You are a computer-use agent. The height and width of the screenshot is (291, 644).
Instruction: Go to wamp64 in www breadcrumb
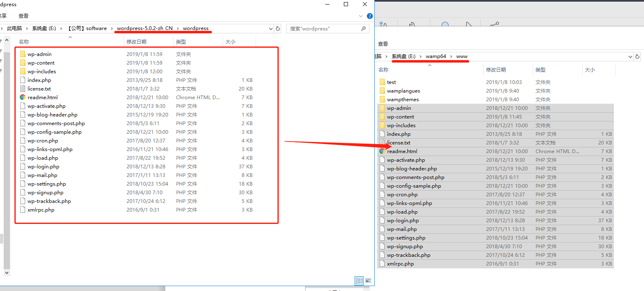click(436, 56)
